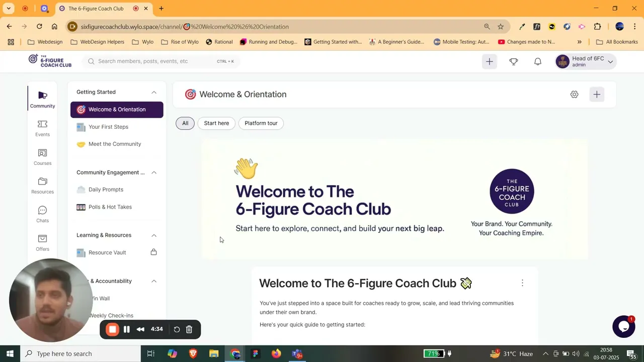Open File Explorer from taskbar
This screenshot has height=362, width=644.
[214, 354]
